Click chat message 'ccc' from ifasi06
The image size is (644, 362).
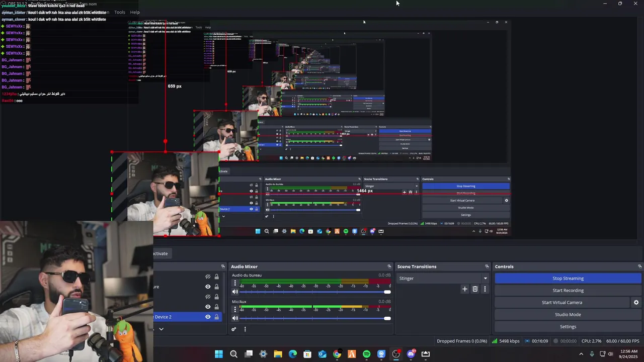(x=12, y=101)
